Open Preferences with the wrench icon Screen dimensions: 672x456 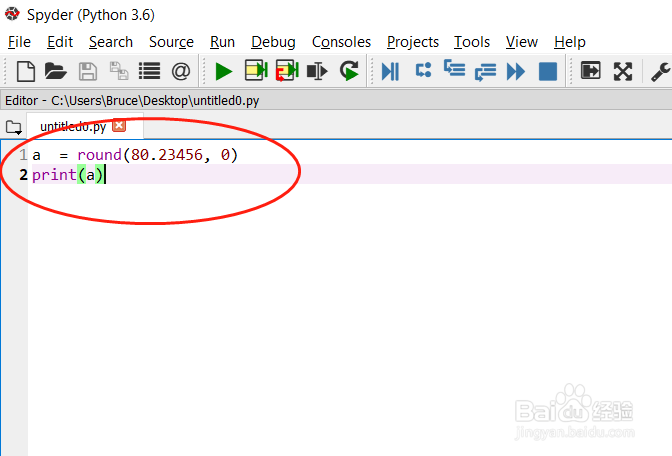point(661,72)
